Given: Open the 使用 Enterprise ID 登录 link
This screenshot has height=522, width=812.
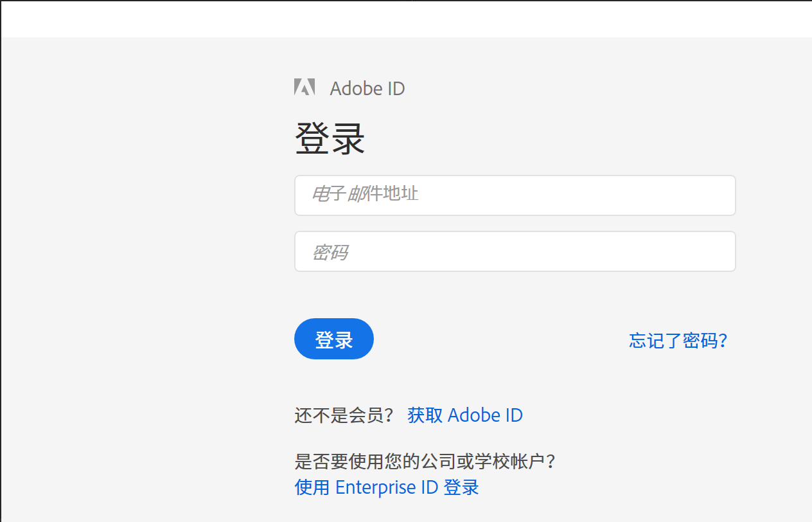Looking at the screenshot, I should pos(387,487).
